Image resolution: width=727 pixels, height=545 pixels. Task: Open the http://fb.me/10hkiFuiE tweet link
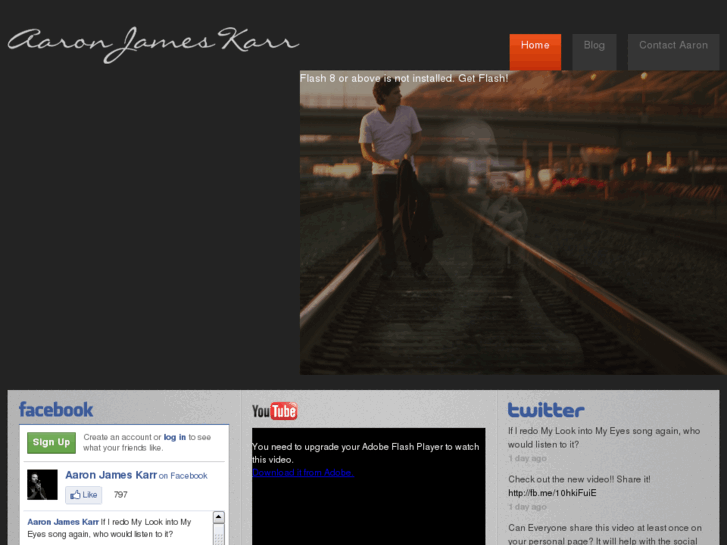[552, 493]
